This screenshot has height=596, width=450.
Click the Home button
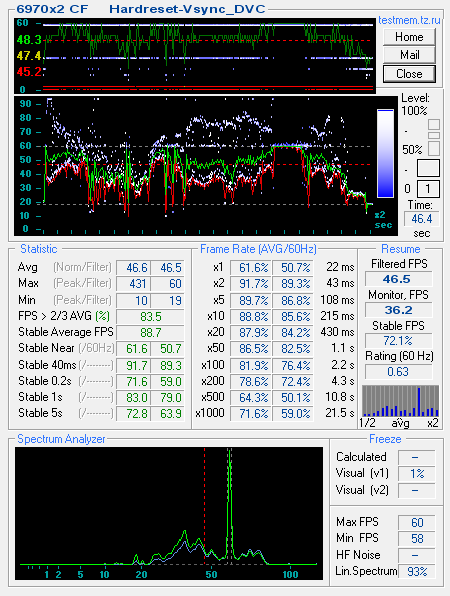[x=409, y=37]
